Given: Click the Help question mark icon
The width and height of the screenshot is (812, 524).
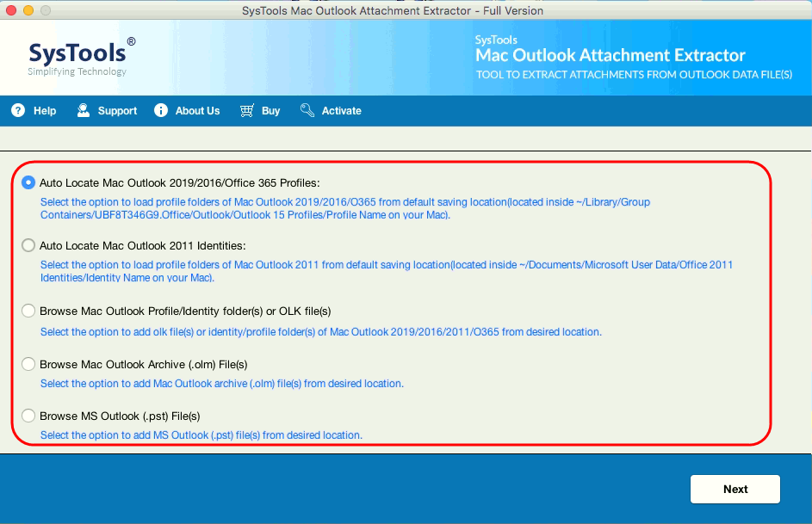Looking at the screenshot, I should [18, 110].
